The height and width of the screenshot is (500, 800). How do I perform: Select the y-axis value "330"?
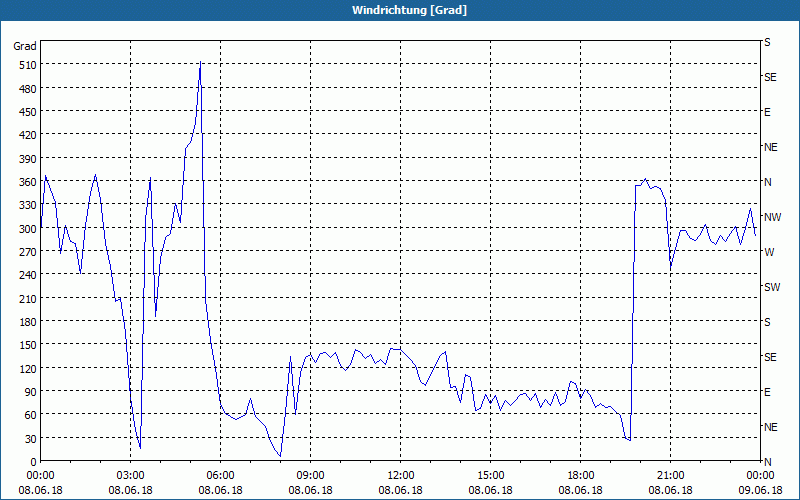(28, 205)
